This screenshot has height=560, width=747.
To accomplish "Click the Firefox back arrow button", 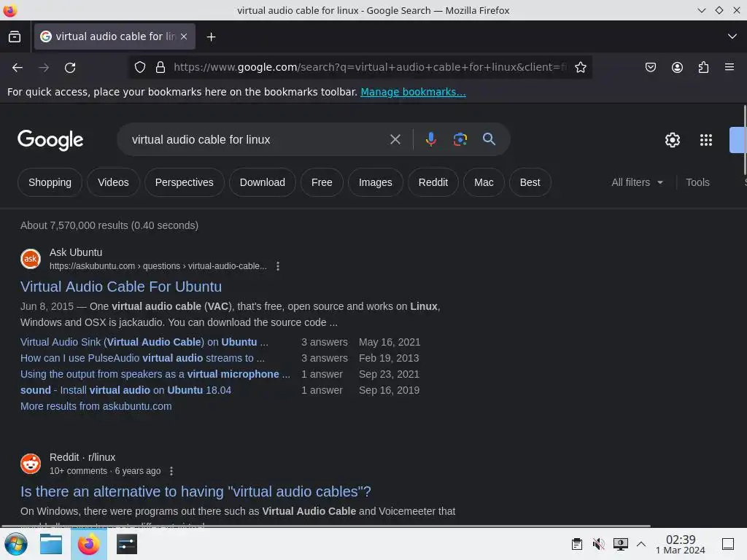I will (x=18, y=68).
